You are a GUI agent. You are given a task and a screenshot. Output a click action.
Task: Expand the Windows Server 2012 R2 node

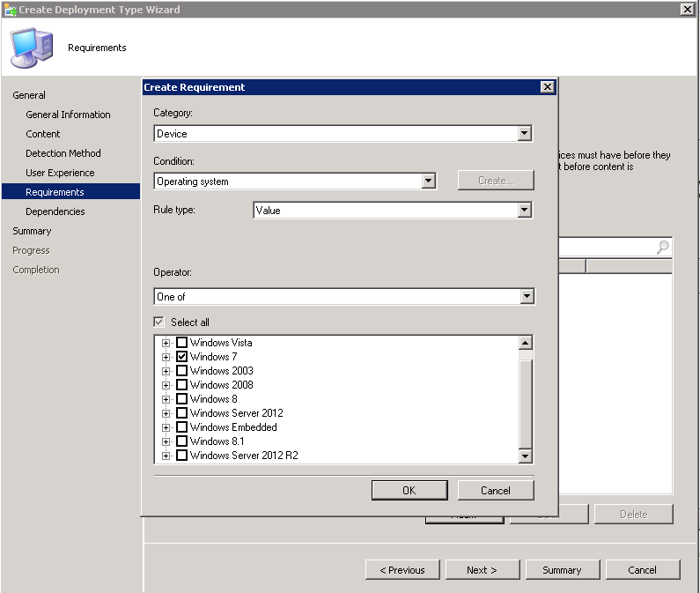166,456
